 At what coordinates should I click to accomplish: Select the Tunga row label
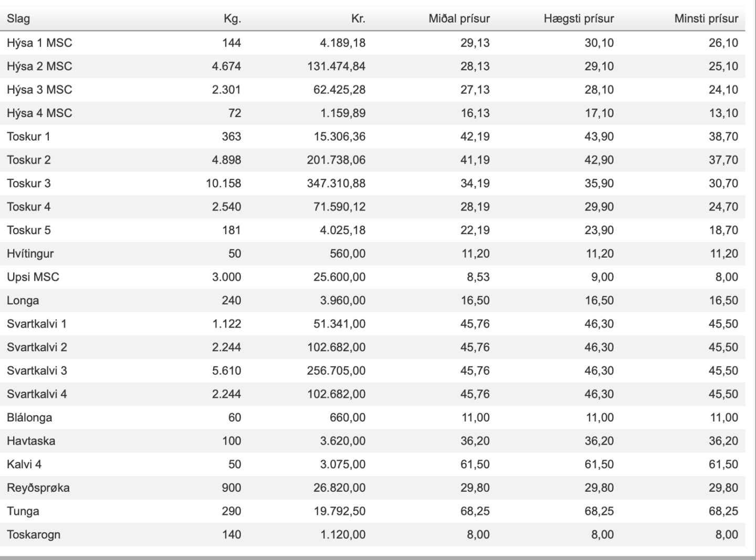(x=23, y=511)
